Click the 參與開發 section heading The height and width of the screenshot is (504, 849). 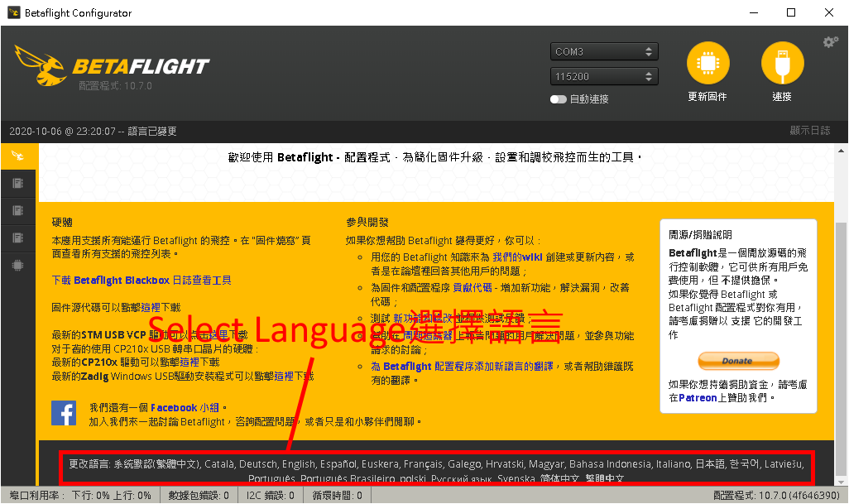pos(367,222)
